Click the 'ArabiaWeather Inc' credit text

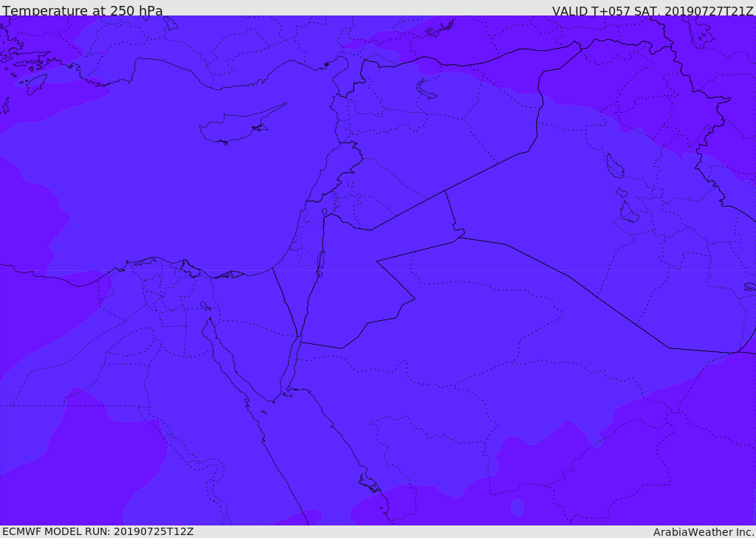[x=703, y=532]
